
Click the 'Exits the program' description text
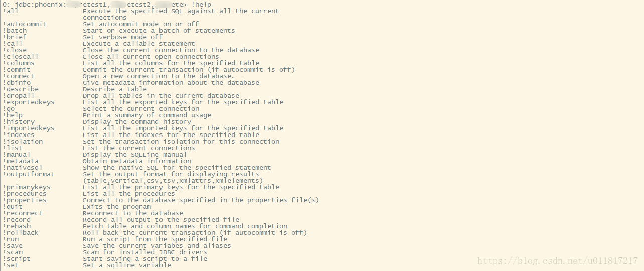coord(117,206)
